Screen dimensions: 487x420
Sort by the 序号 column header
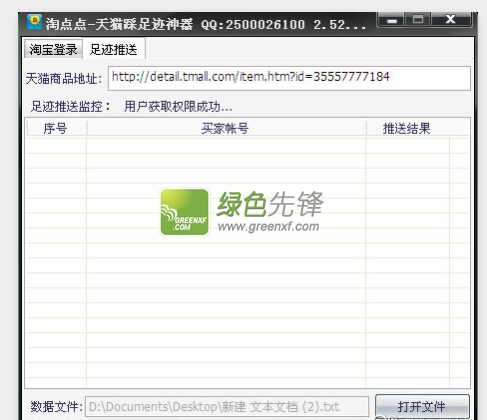[56, 128]
